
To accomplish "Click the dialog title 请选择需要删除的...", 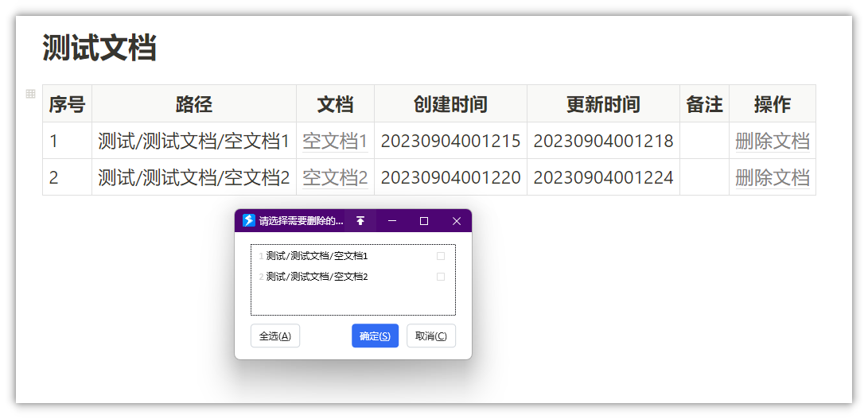I will [302, 221].
